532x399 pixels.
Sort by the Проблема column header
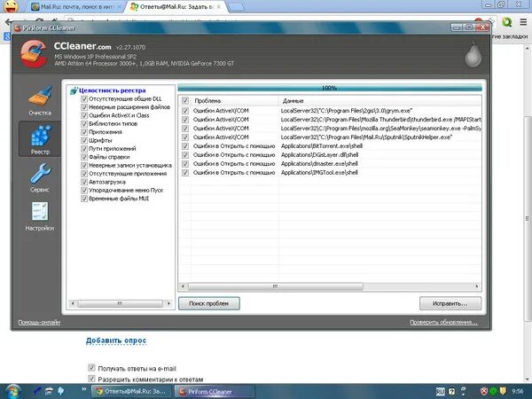tap(234, 101)
